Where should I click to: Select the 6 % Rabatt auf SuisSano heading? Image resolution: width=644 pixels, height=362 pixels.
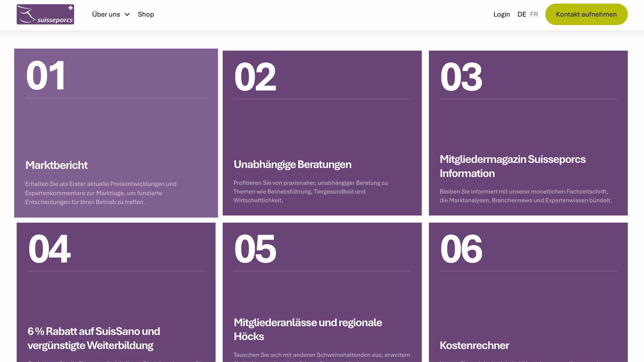pos(94,338)
